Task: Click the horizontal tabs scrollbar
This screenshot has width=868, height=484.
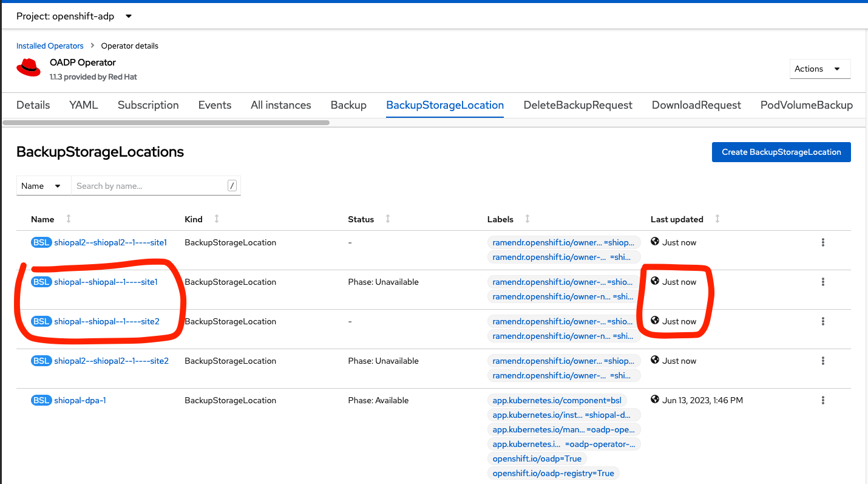Action: tap(166, 122)
